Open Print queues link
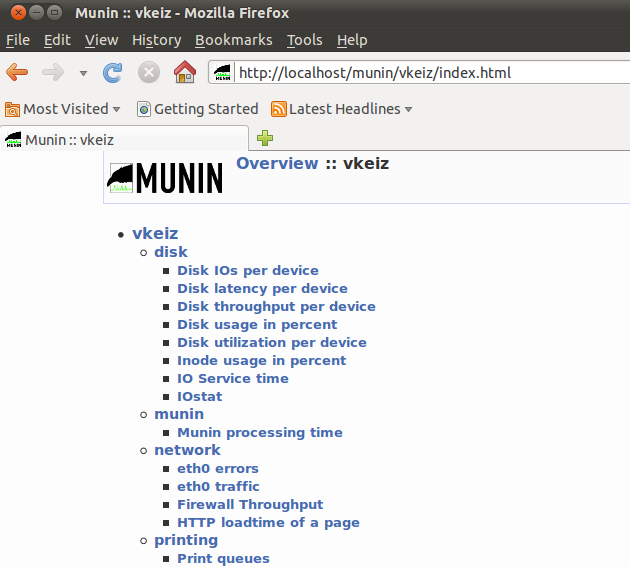 [223, 559]
